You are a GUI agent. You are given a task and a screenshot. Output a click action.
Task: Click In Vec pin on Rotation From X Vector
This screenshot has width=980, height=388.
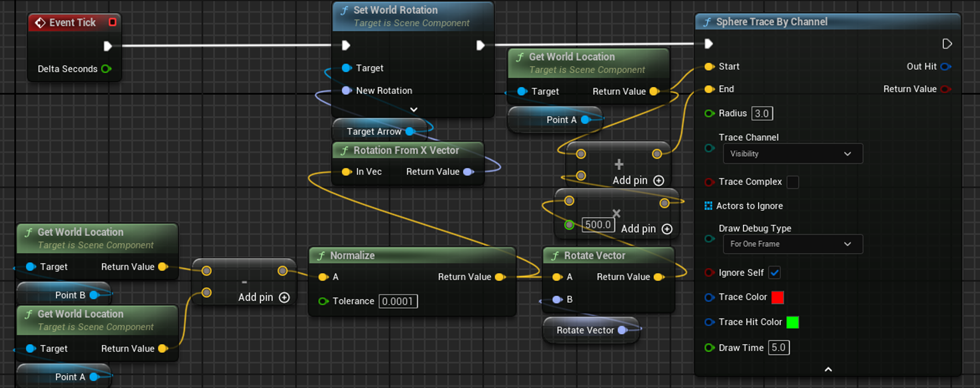(346, 172)
